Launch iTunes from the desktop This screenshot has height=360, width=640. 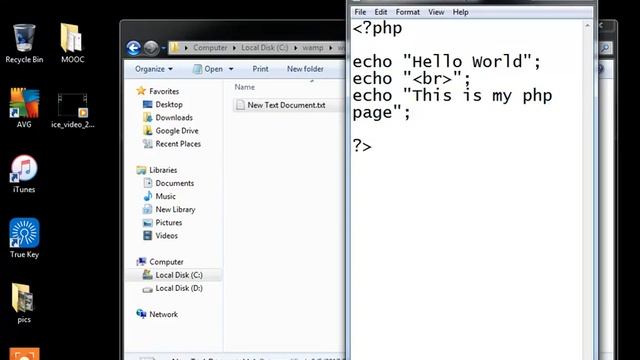tap(24, 173)
